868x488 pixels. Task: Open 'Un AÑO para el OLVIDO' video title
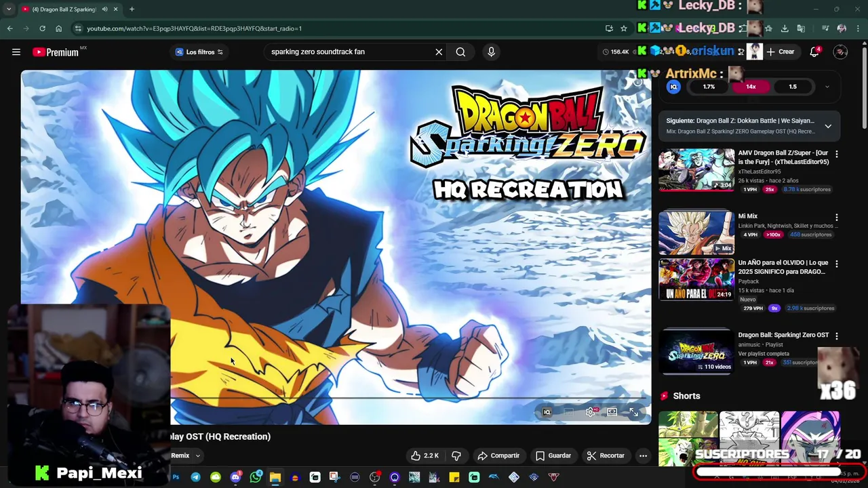pos(783,267)
